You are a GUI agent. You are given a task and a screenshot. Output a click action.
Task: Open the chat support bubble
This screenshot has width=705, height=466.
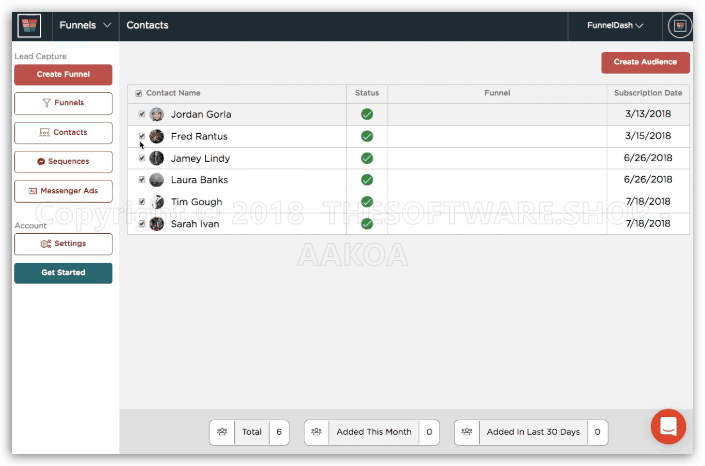coord(668,427)
